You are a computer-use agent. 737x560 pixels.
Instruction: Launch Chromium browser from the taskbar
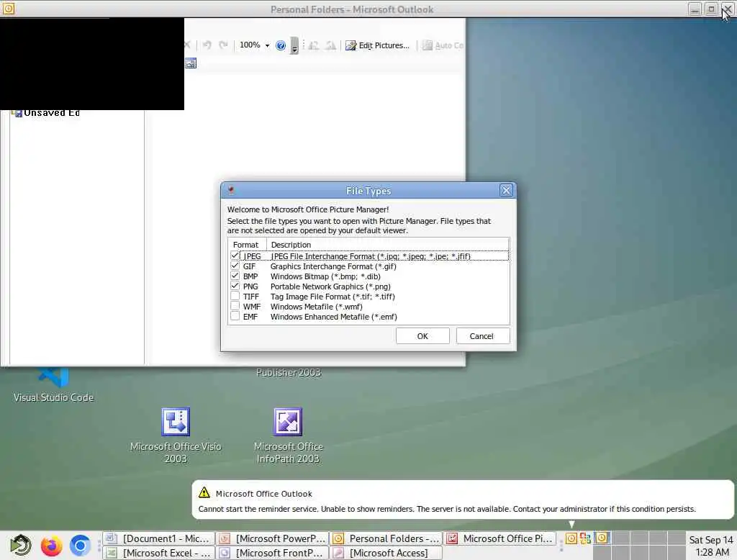80,546
